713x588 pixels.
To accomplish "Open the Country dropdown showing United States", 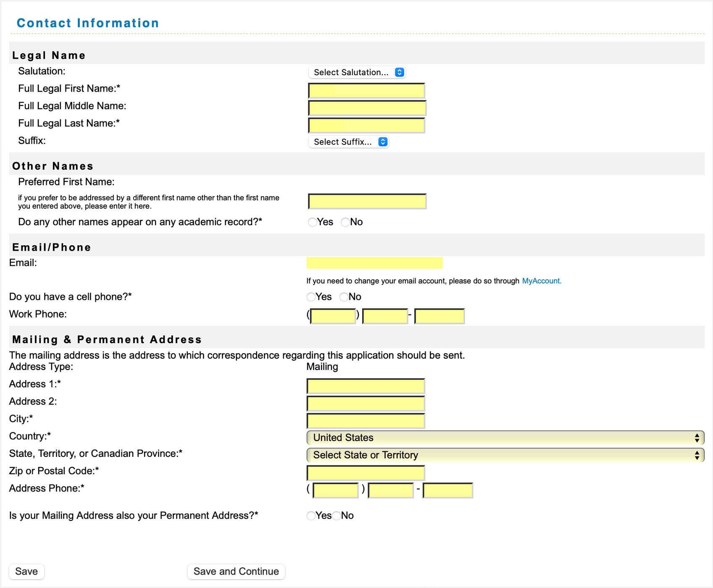I will click(504, 437).
